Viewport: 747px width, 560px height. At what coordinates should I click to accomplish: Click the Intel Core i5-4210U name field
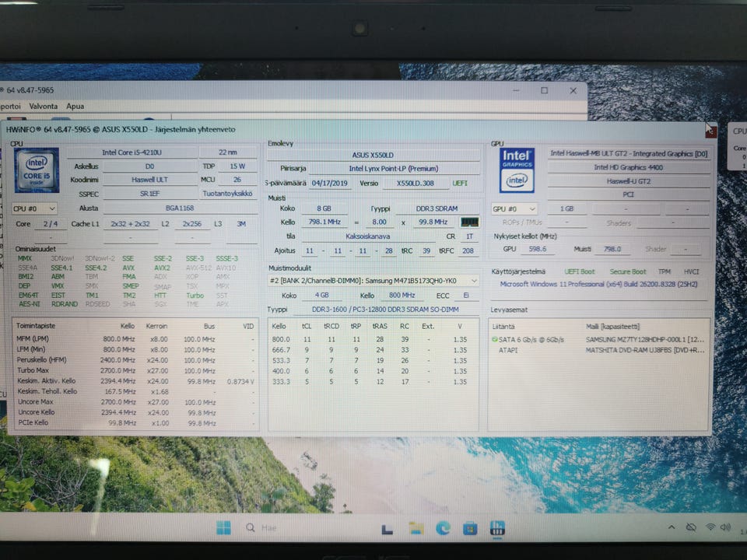click(x=132, y=152)
